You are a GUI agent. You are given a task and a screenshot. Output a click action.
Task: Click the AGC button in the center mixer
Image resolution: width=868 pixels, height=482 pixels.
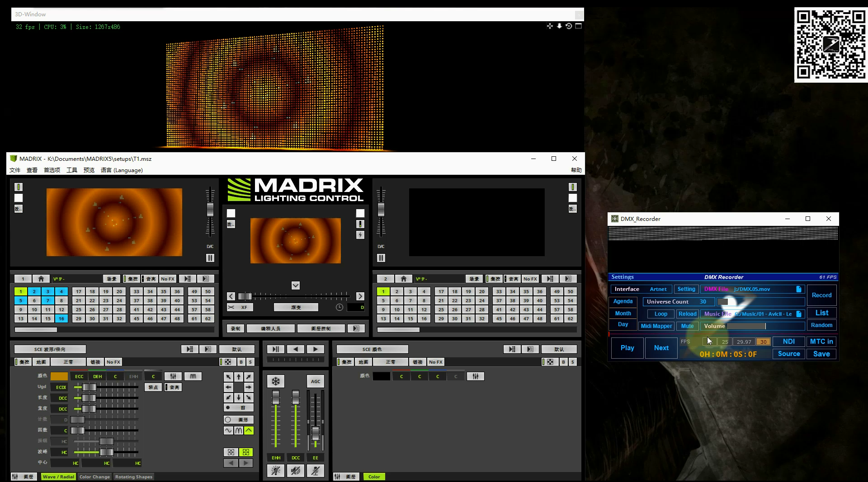(x=316, y=381)
